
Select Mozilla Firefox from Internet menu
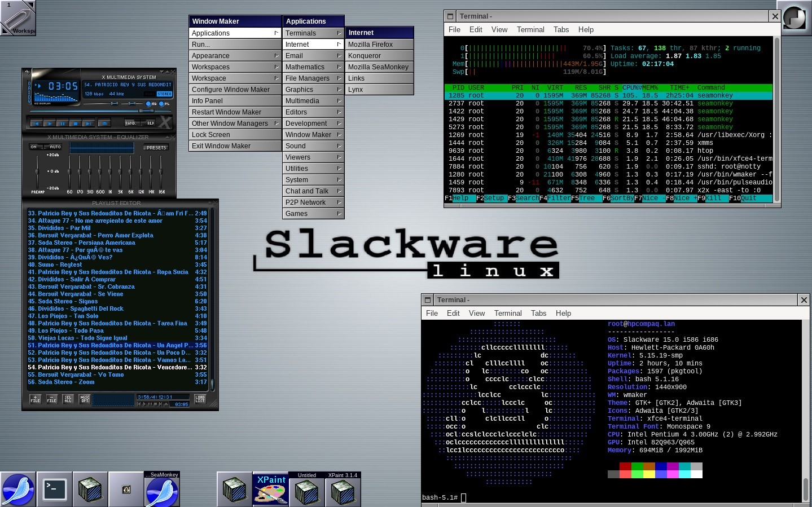379,45
